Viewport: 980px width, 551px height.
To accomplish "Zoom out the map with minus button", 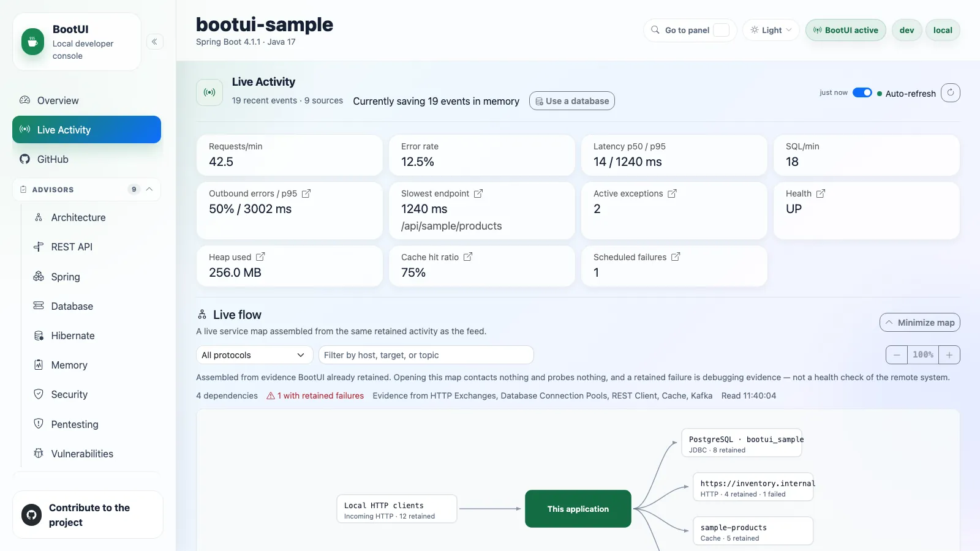I will (x=897, y=354).
